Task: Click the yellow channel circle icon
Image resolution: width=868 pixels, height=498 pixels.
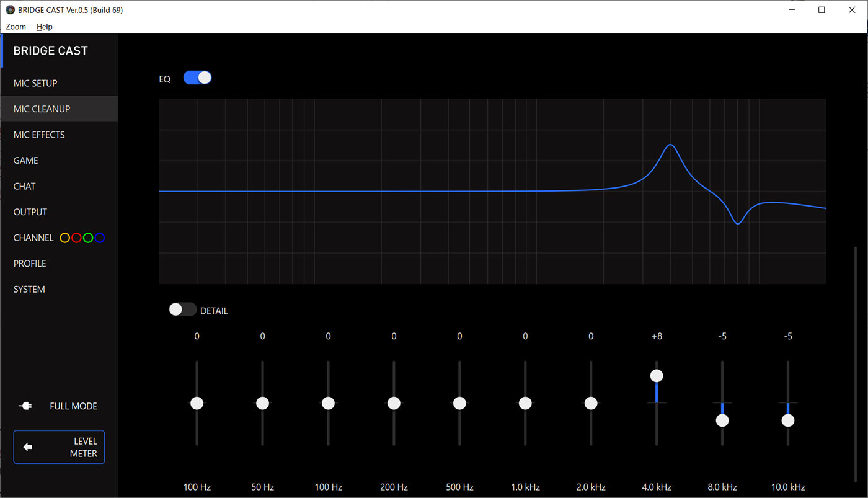Action: coord(64,238)
